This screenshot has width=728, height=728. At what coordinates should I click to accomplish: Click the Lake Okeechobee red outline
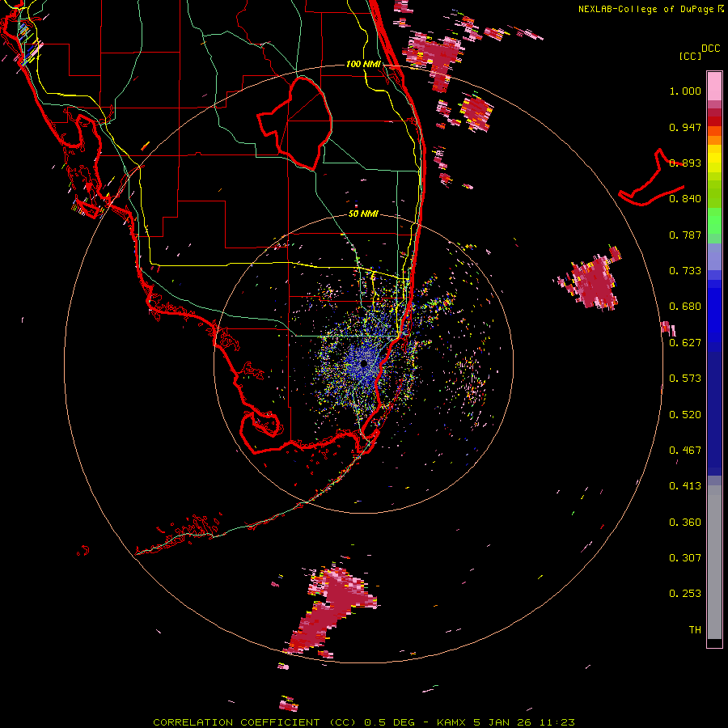[295, 122]
